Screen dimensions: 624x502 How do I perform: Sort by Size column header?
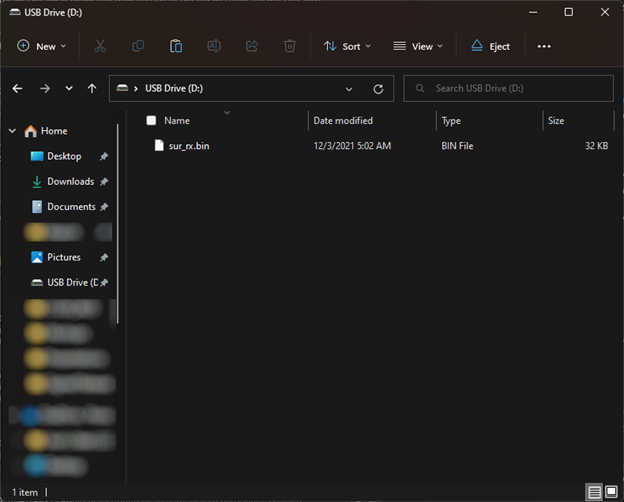point(556,121)
